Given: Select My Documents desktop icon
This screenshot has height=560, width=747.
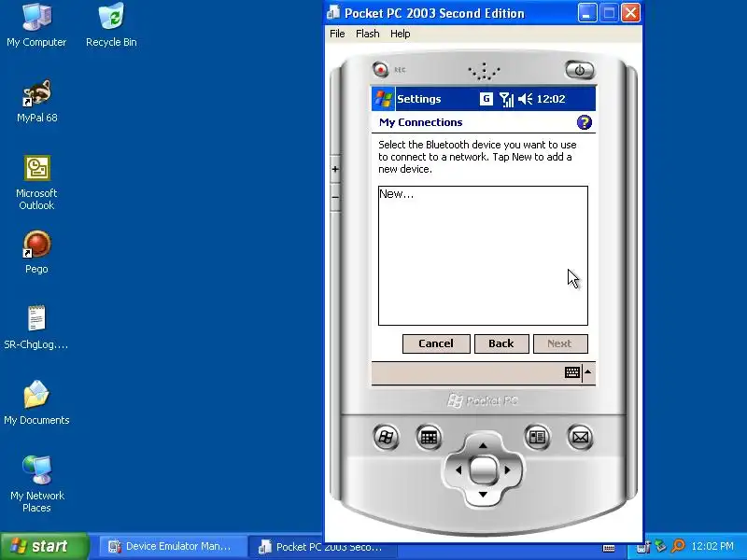Looking at the screenshot, I should [x=36, y=403].
